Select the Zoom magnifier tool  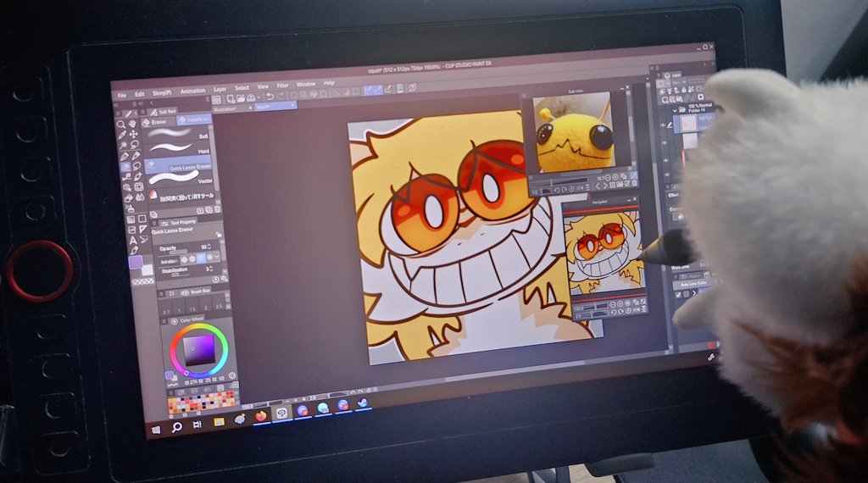click(x=120, y=125)
